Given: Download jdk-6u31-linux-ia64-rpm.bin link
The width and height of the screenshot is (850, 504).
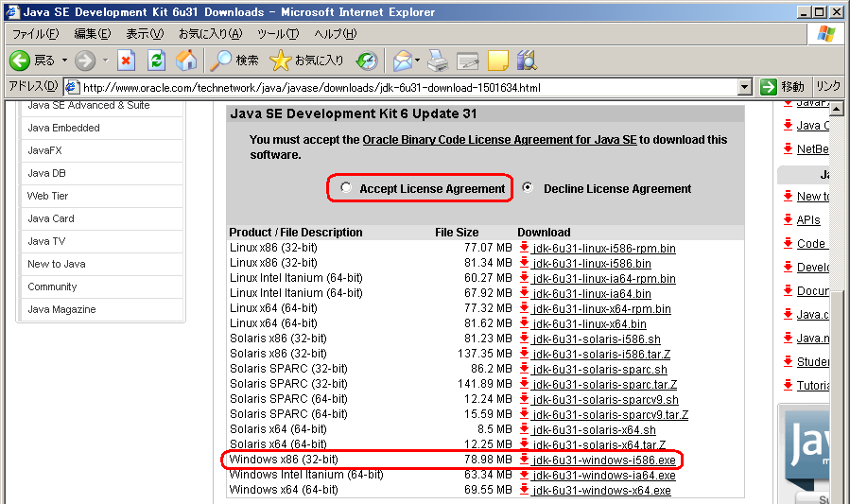Looking at the screenshot, I should pos(604,279).
